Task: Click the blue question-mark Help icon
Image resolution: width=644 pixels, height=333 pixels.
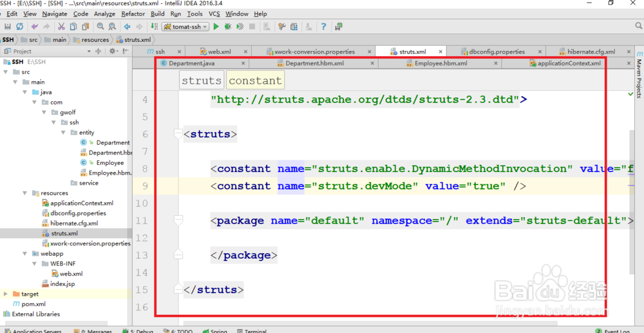Action: tap(324, 26)
